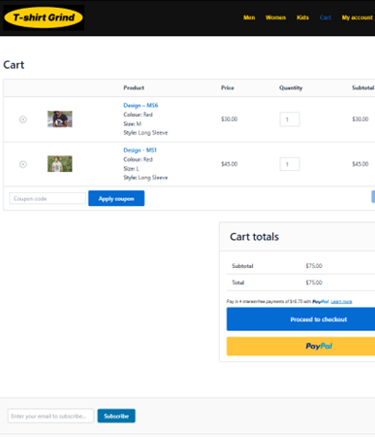The width and height of the screenshot is (375, 437).
Task: Remove Design MS1 item from cart
Action: pos(23,164)
